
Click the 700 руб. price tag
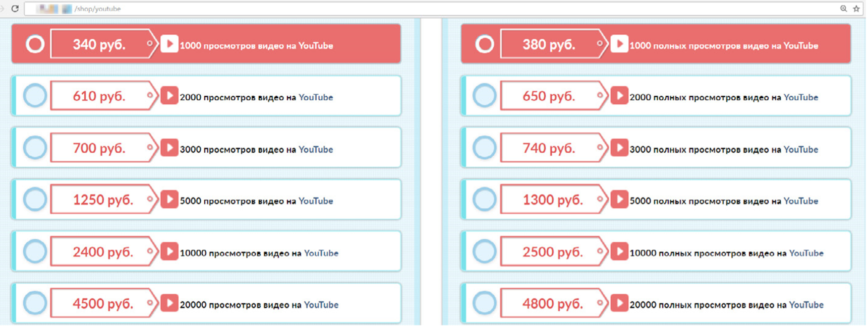104,148
